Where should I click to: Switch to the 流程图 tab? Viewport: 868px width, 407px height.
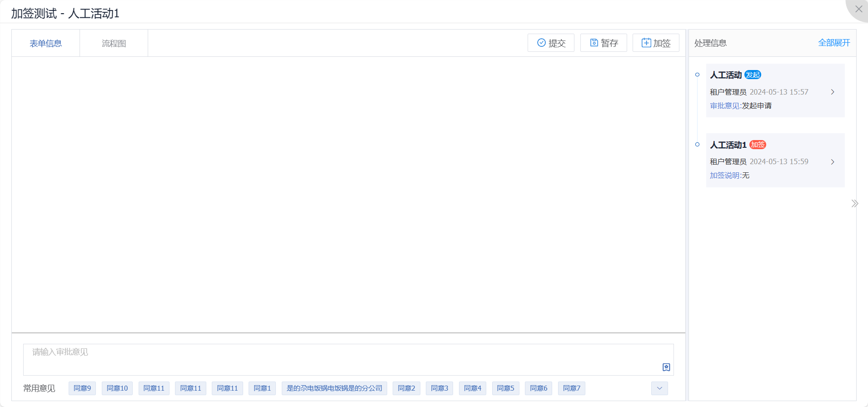click(x=114, y=43)
